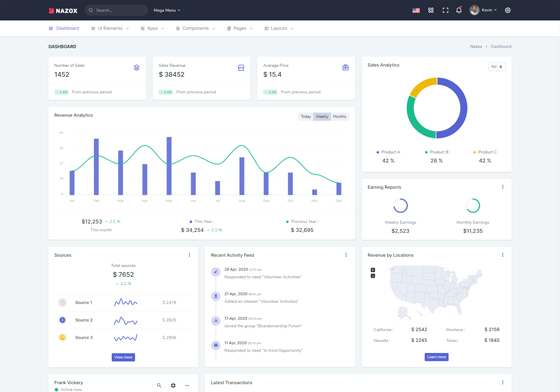Click the Source 1 sparkline chart

(x=125, y=302)
